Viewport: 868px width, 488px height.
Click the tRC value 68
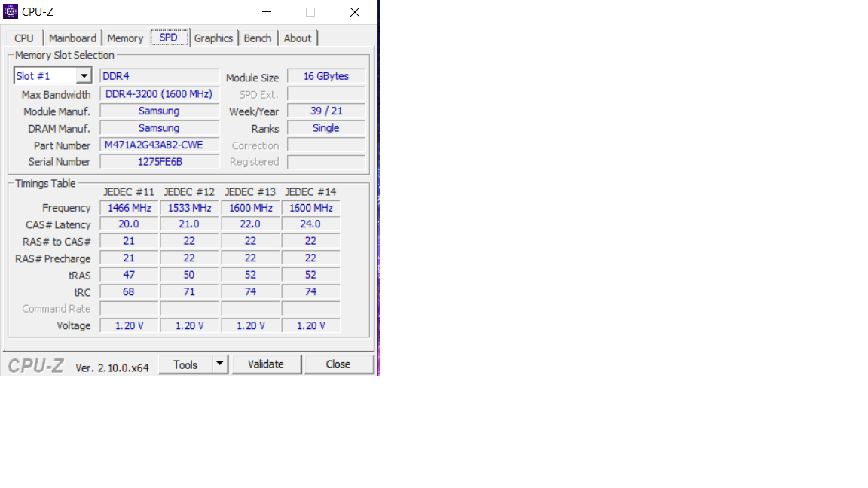129,291
